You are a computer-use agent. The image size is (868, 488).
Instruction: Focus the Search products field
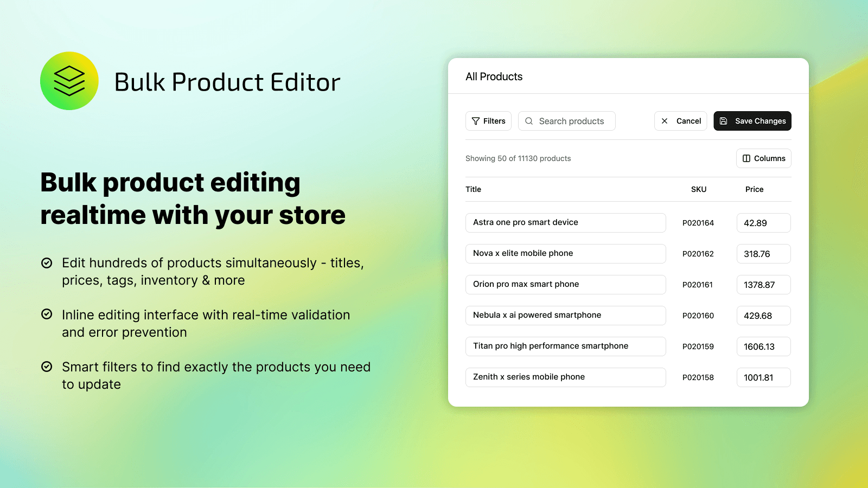click(567, 121)
